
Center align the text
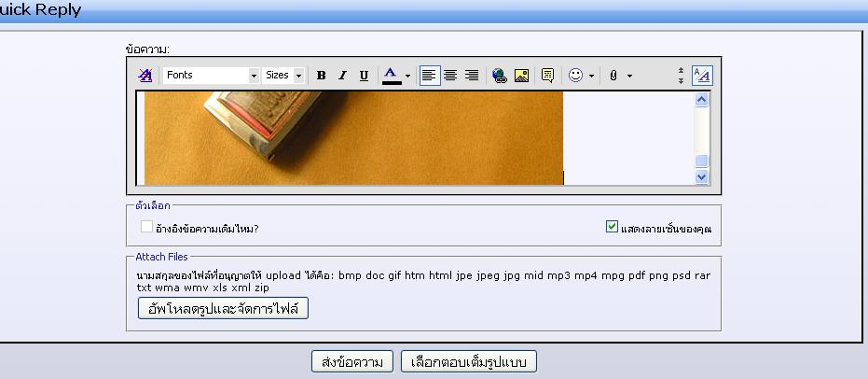coord(450,76)
